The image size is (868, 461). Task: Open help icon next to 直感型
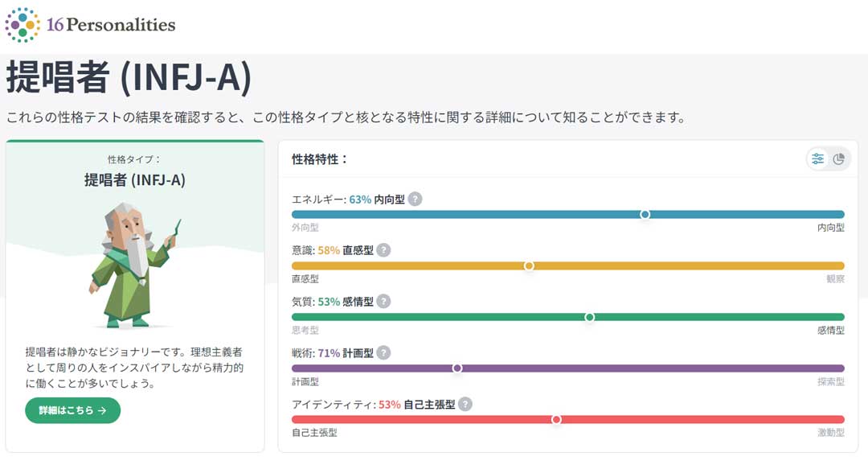click(383, 250)
